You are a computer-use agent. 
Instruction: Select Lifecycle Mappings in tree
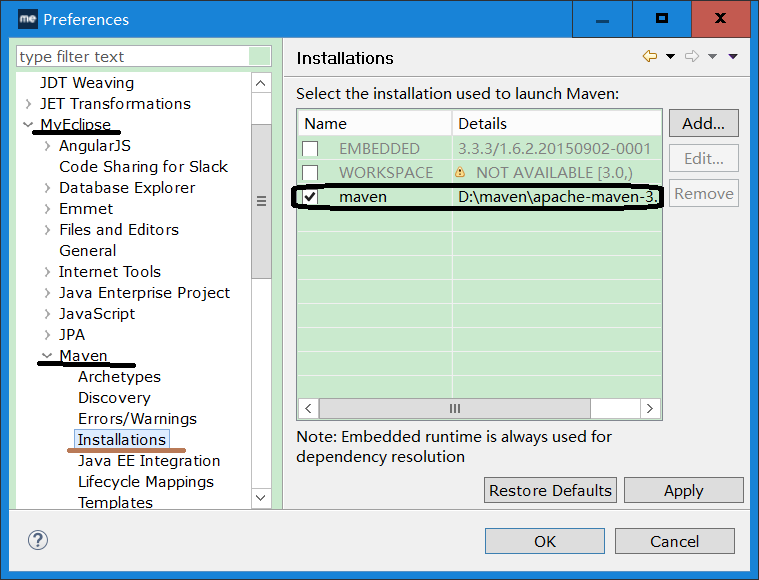point(146,482)
